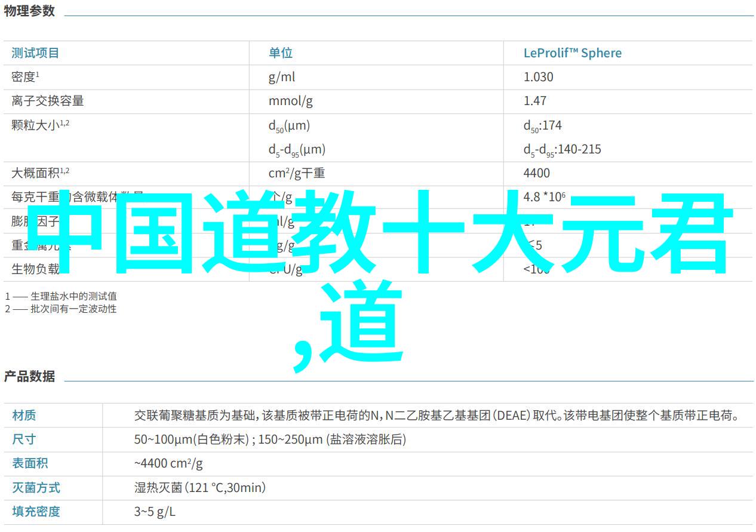Click the 离子交换容量 row label

click(48, 102)
